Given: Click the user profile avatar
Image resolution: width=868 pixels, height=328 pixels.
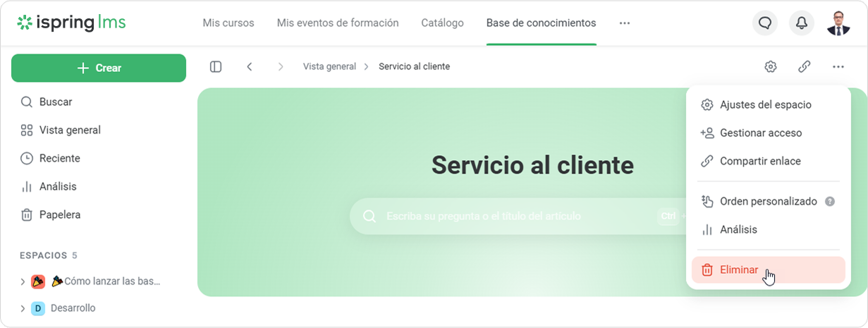Looking at the screenshot, I should (838, 23).
